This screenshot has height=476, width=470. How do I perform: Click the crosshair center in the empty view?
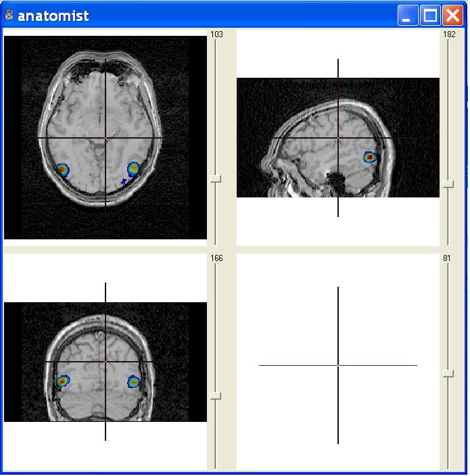pos(338,365)
